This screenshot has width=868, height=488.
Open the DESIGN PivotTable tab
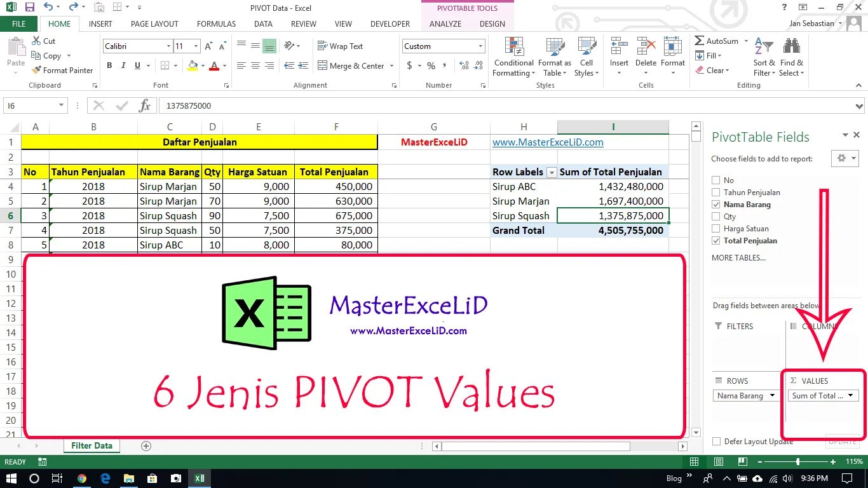pyautogui.click(x=492, y=24)
